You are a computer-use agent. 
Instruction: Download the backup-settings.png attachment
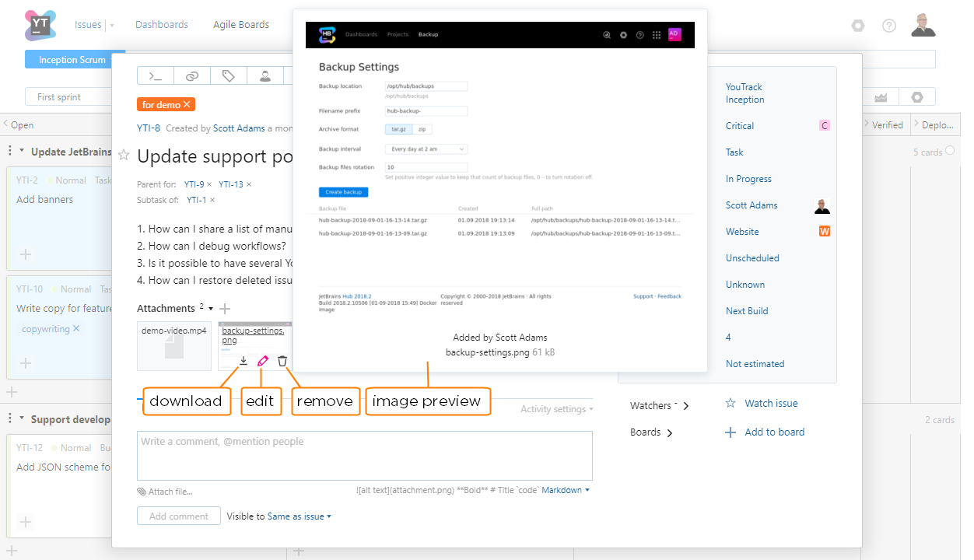point(243,361)
